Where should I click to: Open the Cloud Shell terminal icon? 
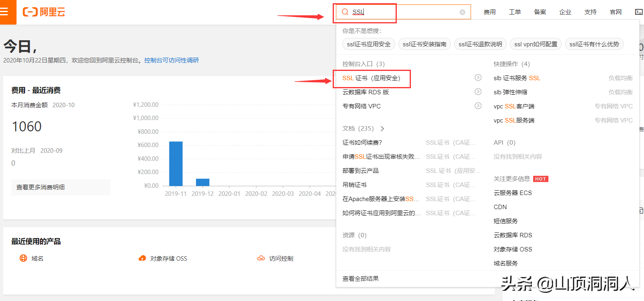pos(639,12)
